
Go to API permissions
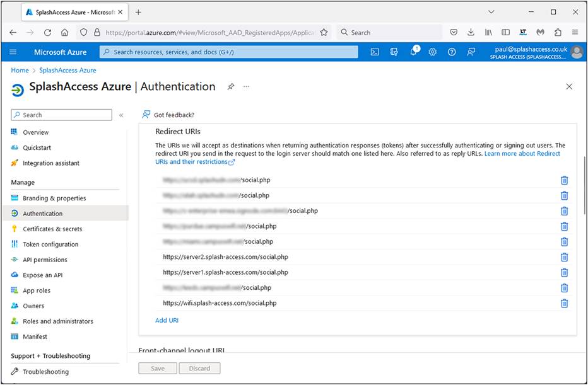coord(45,260)
